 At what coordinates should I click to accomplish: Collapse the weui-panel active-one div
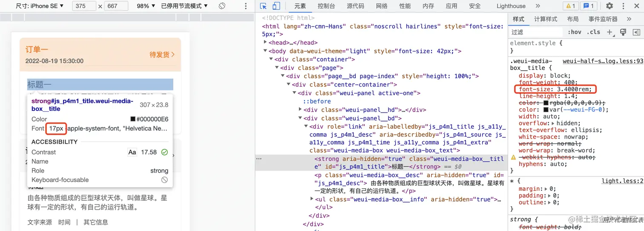(295, 93)
